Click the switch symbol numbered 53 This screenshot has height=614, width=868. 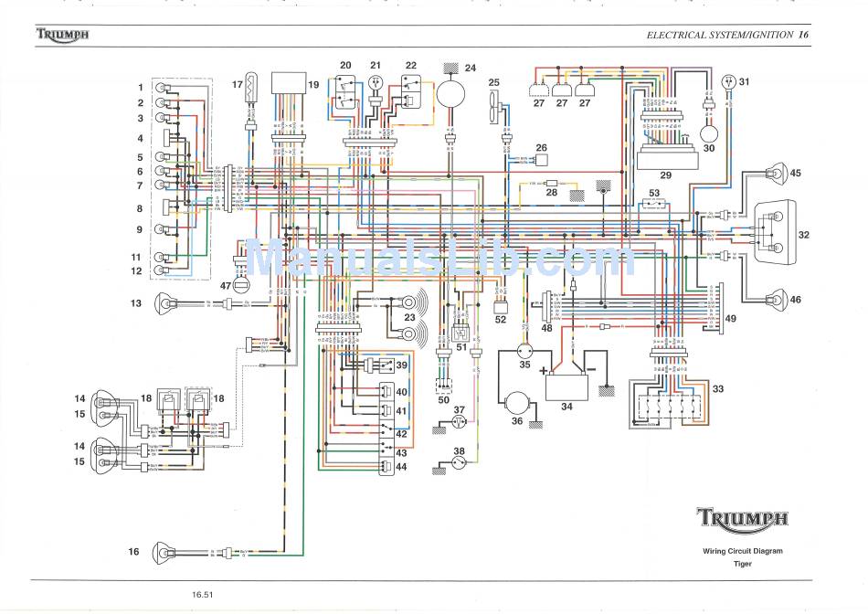pos(654,204)
